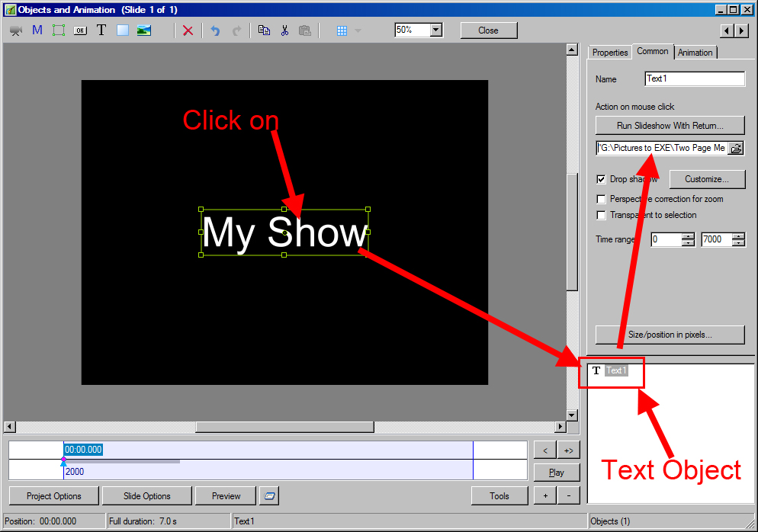Screen dimensions: 758x532
Task: Browse for file with folder button
Action: tap(736, 148)
